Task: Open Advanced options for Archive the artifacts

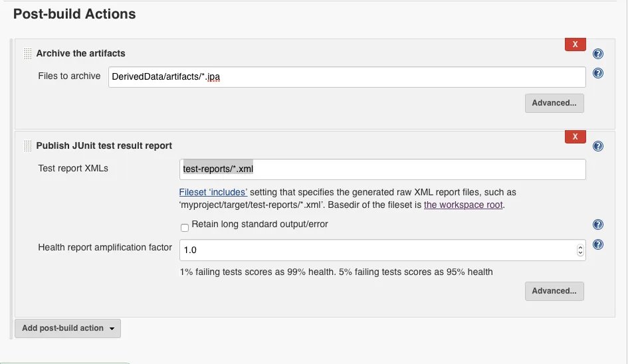Action: coord(554,103)
